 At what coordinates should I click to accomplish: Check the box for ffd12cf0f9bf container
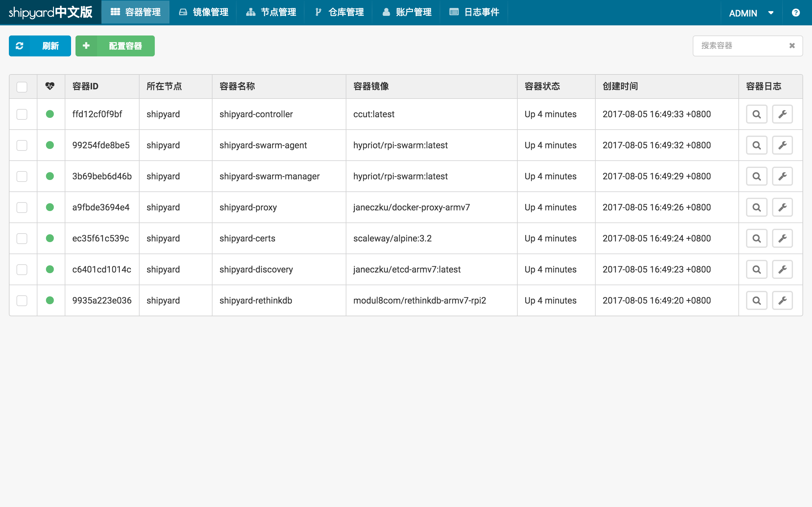(22, 114)
